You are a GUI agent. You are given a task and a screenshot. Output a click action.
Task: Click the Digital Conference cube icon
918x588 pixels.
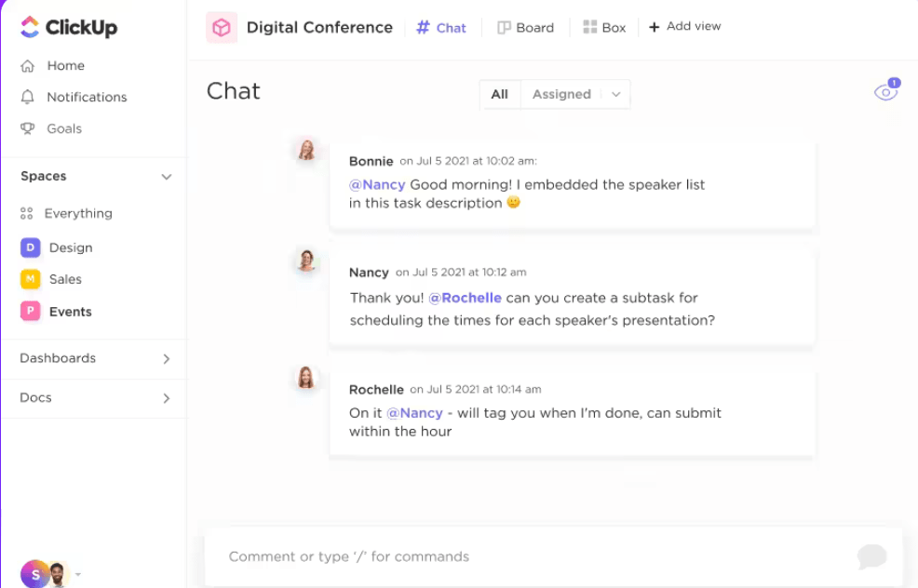click(x=222, y=28)
